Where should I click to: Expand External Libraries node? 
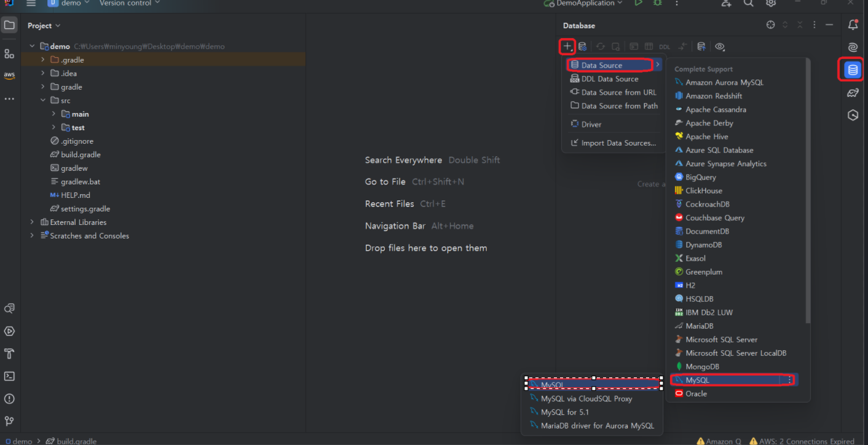pyautogui.click(x=32, y=222)
